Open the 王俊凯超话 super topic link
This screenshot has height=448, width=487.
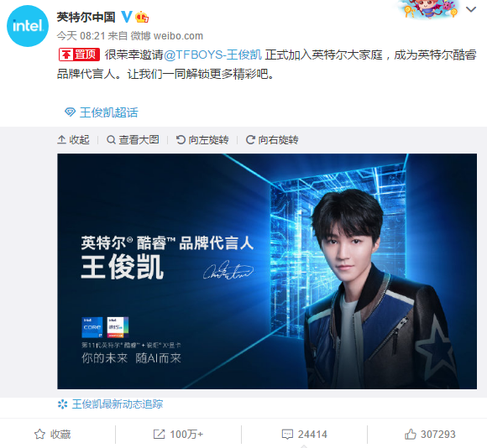coord(108,112)
